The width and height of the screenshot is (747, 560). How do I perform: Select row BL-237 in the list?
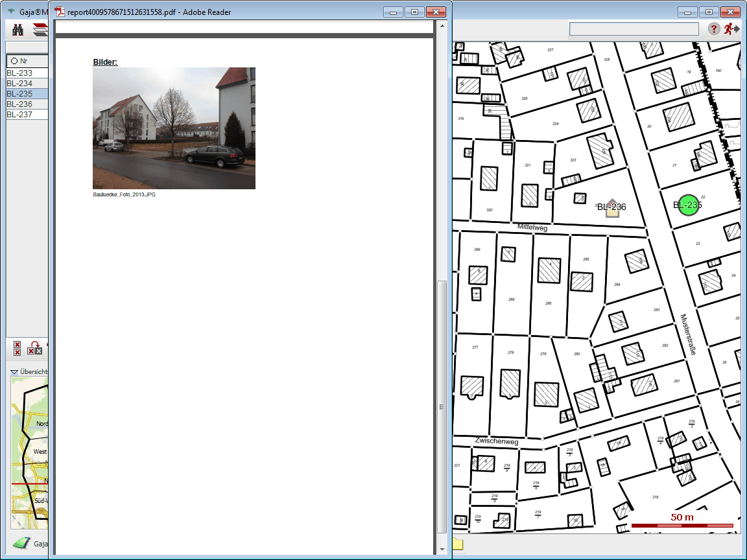pyautogui.click(x=26, y=115)
